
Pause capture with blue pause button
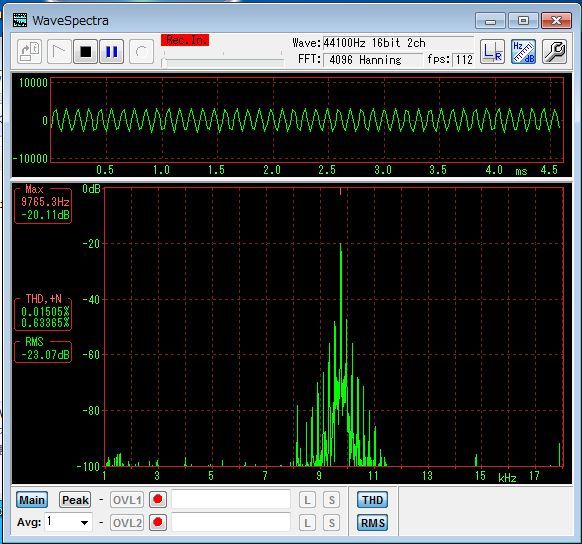(112, 52)
